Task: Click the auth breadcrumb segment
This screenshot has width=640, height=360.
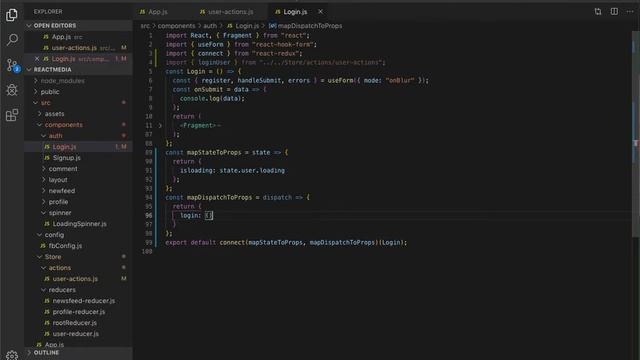Action: (210, 26)
